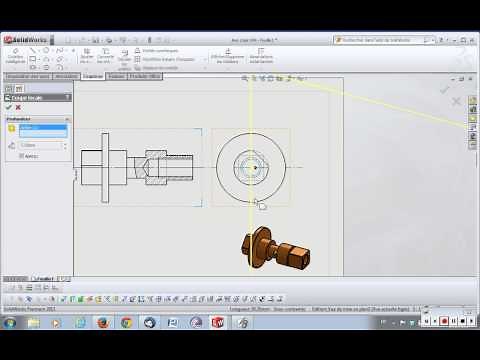Select the Circle sketch tool
The image size is (480, 360).
click(x=46, y=51)
